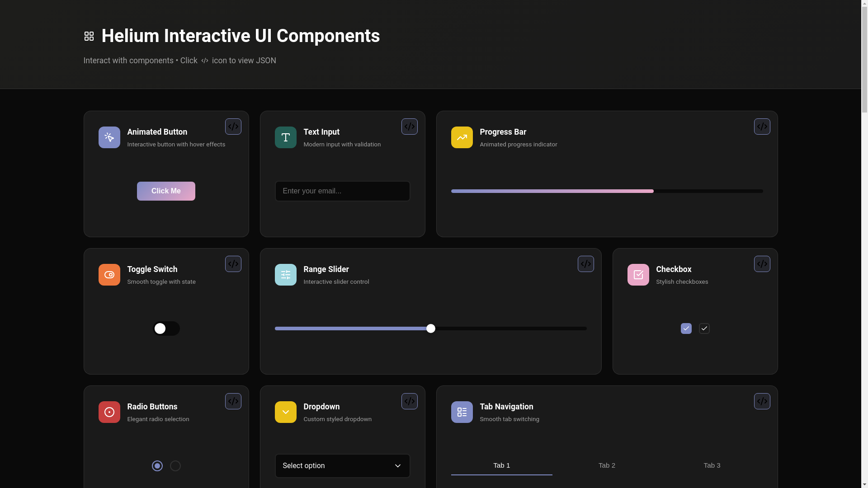The height and width of the screenshot is (488, 868).
Task: Click 'Animated progress indicator' text
Action: [519, 145]
